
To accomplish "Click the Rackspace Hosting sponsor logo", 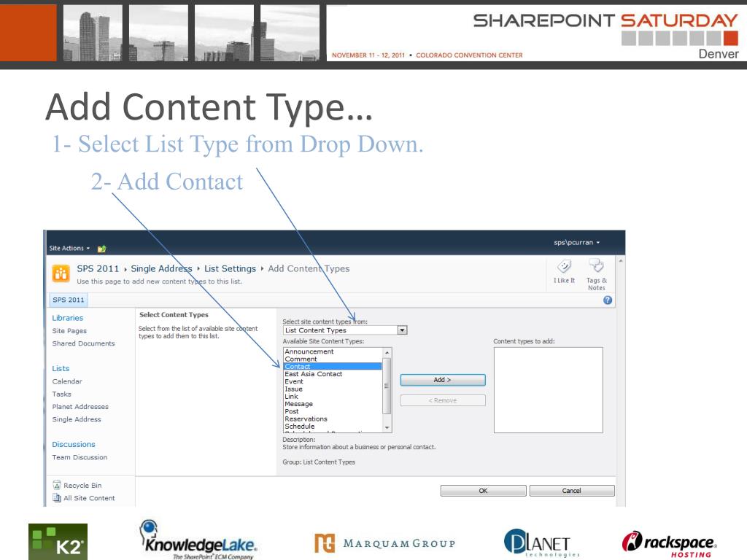I will (669, 543).
